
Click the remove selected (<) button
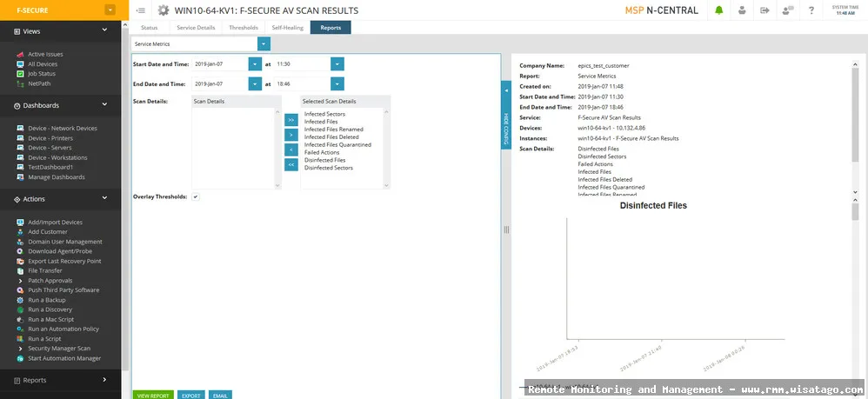291,150
